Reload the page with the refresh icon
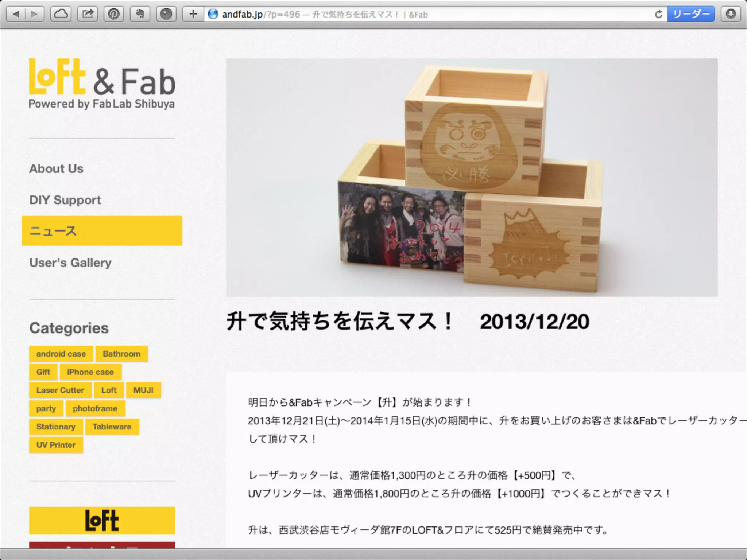Viewport: 747px width, 560px height. (658, 14)
